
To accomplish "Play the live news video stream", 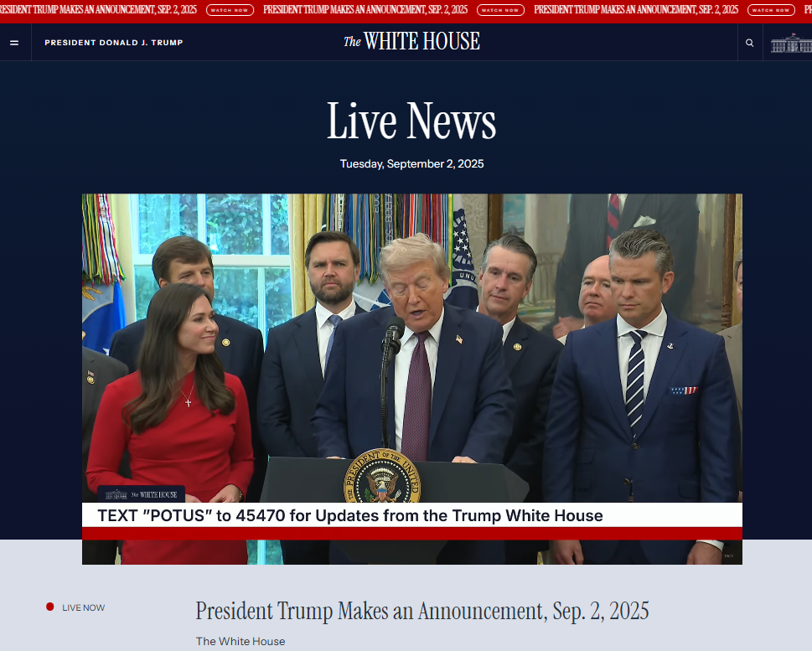I will click(412, 379).
